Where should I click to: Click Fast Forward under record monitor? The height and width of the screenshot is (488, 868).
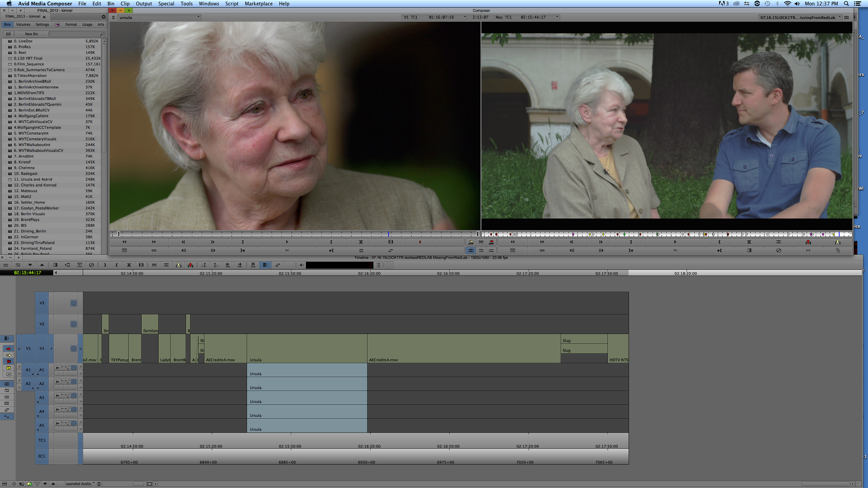[542, 242]
